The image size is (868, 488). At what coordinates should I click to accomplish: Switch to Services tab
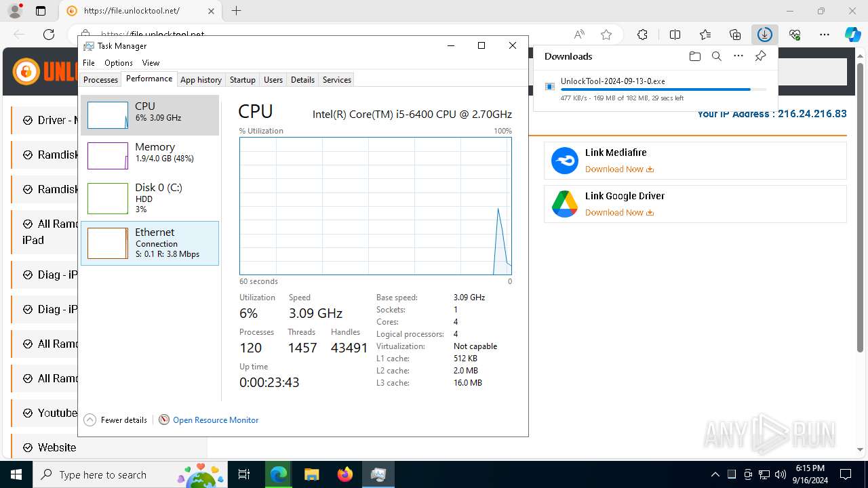click(337, 79)
